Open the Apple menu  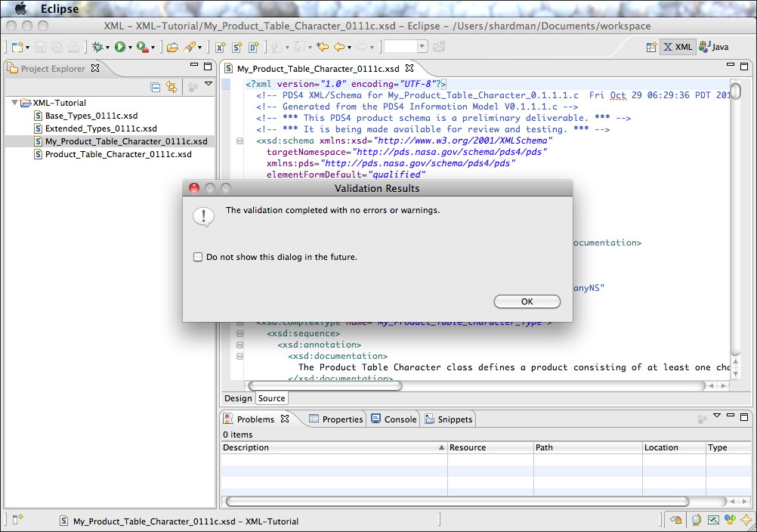pos(20,8)
